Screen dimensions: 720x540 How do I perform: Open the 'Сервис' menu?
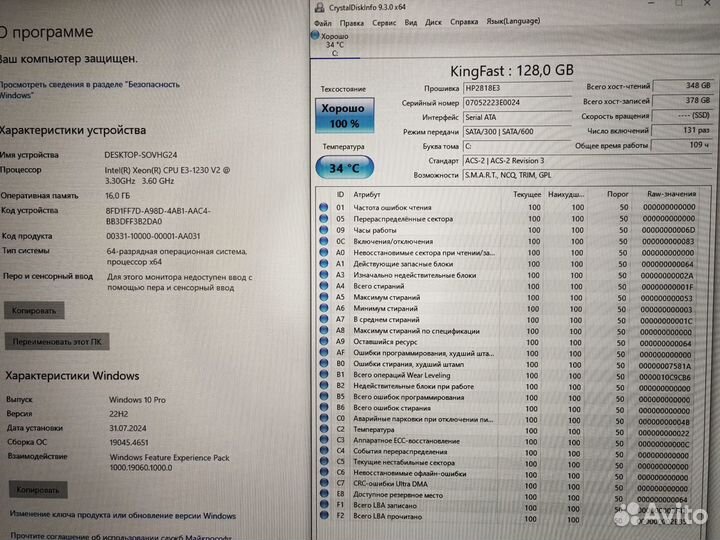(x=383, y=21)
